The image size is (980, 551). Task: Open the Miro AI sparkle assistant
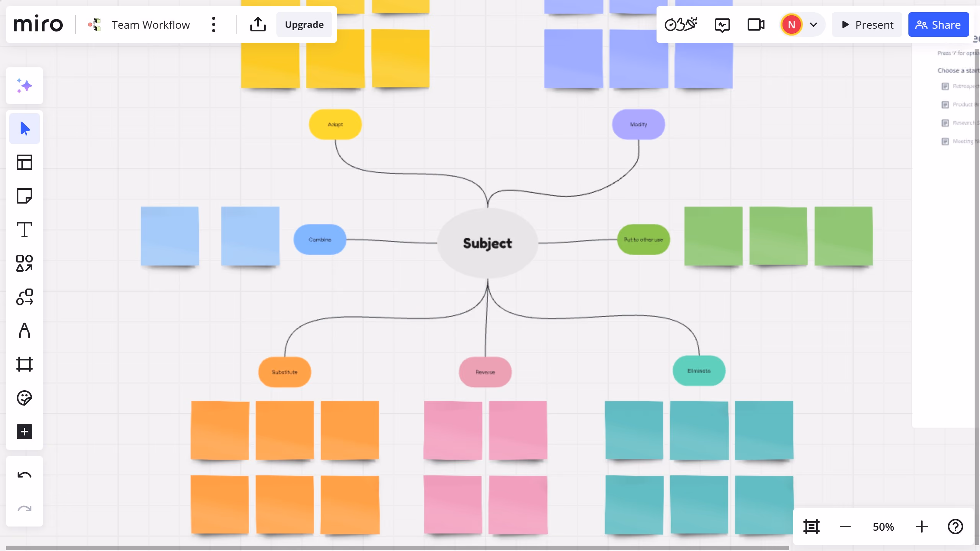point(24,86)
